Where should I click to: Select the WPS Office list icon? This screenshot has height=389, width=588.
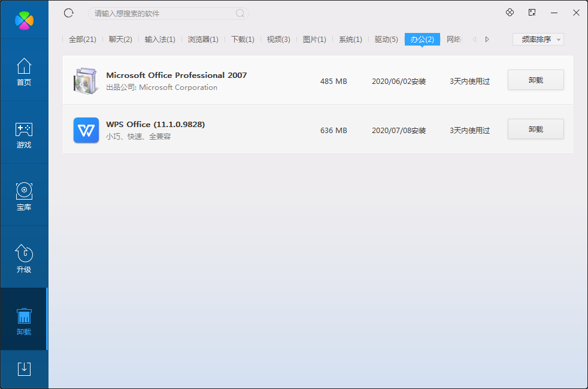pyautogui.click(x=86, y=130)
